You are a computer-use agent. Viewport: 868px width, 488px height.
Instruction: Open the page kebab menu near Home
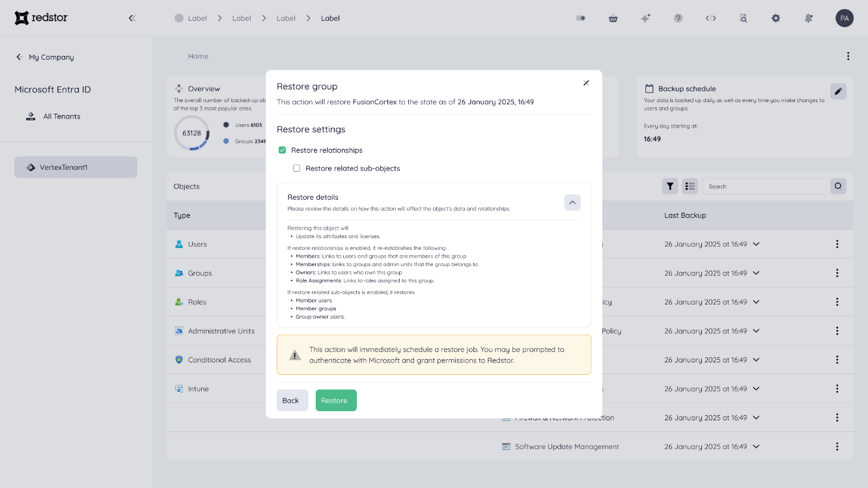[x=848, y=57]
